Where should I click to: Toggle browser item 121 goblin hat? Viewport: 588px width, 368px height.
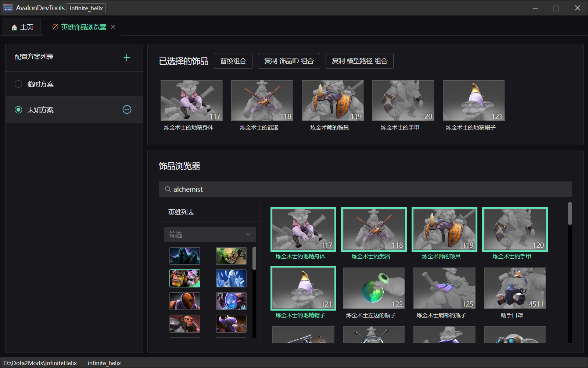pos(303,288)
